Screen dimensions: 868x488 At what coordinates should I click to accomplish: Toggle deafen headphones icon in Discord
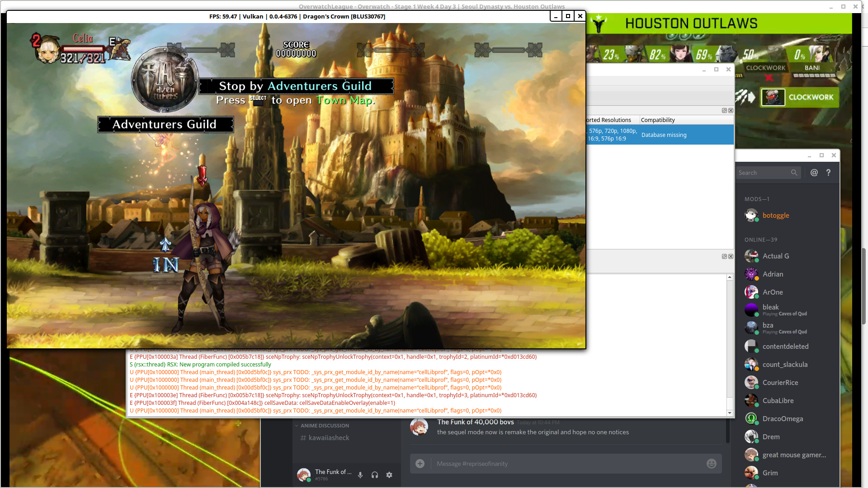375,475
